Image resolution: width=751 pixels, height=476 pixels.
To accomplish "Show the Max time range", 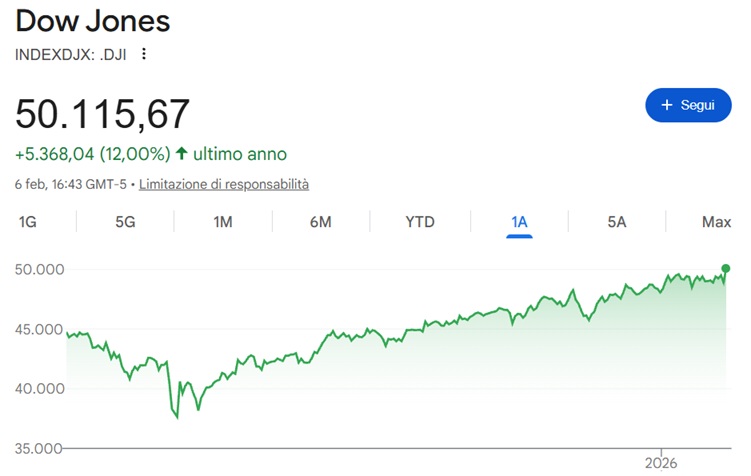I will [x=716, y=222].
